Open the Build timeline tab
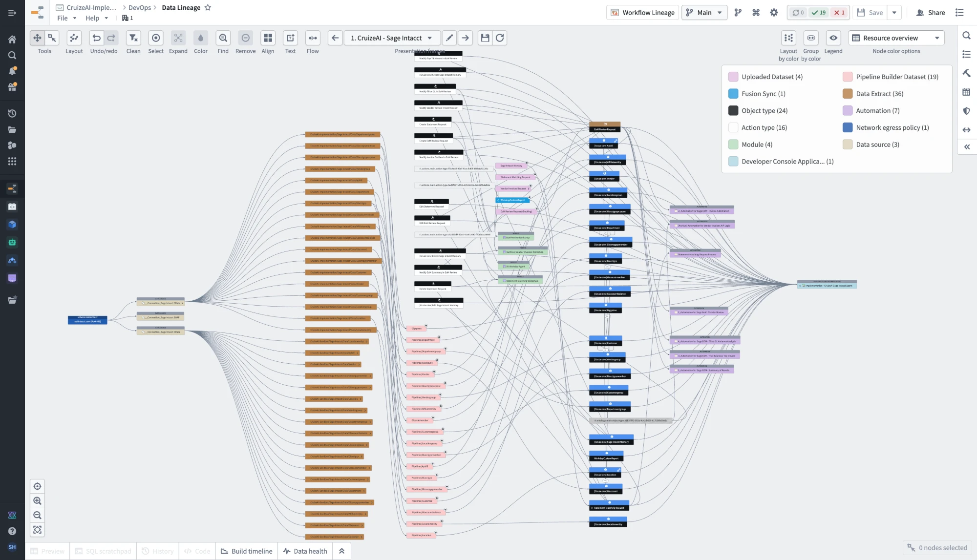 pyautogui.click(x=247, y=551)
